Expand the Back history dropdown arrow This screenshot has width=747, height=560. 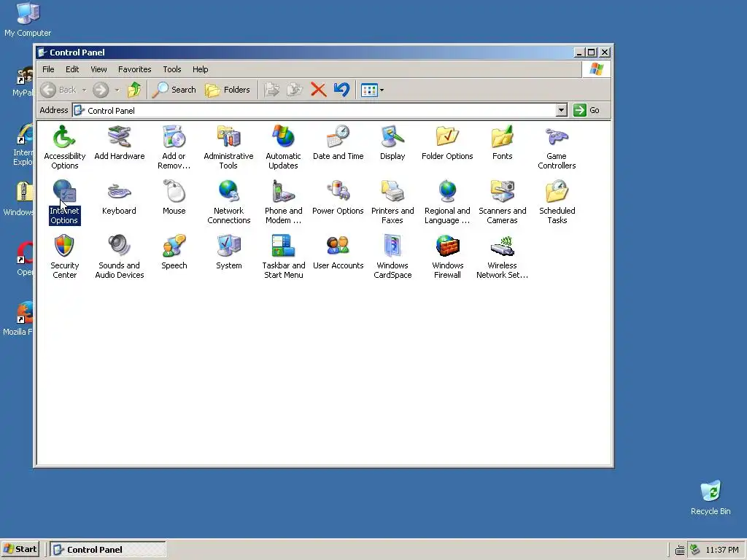[84, 90]
